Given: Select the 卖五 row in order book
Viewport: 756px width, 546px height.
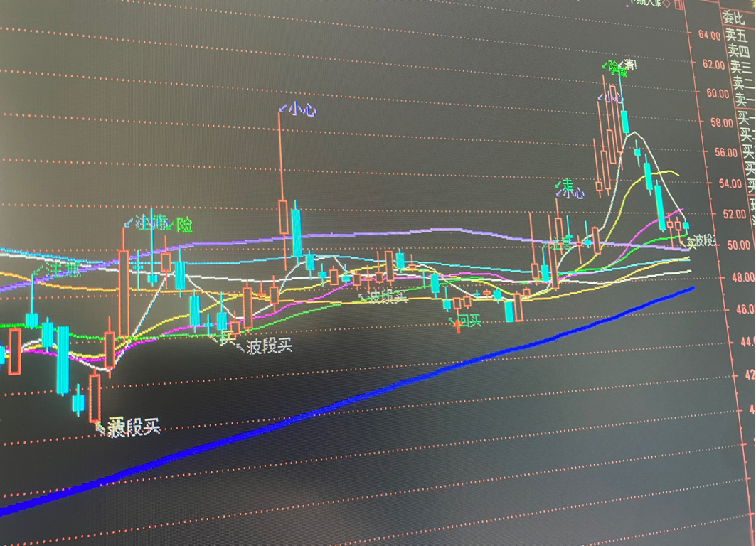Looking at the screenshot, I should (736, 35).
